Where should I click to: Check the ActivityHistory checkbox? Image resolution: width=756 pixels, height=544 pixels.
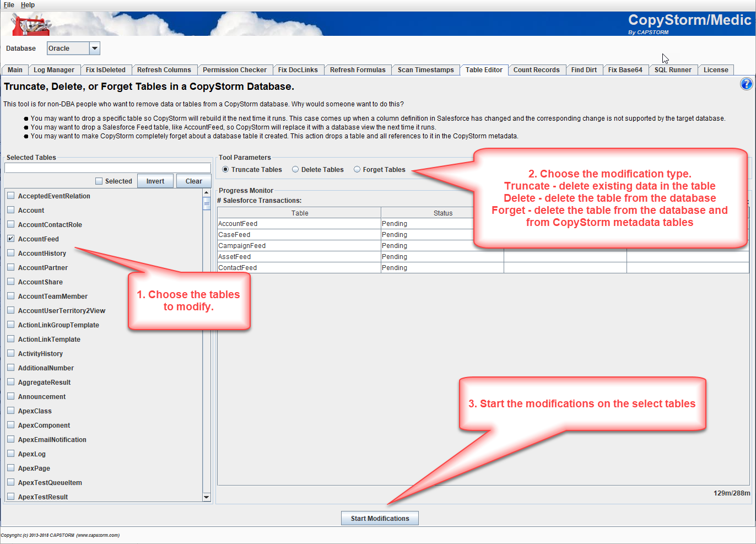tap(10, 353)
